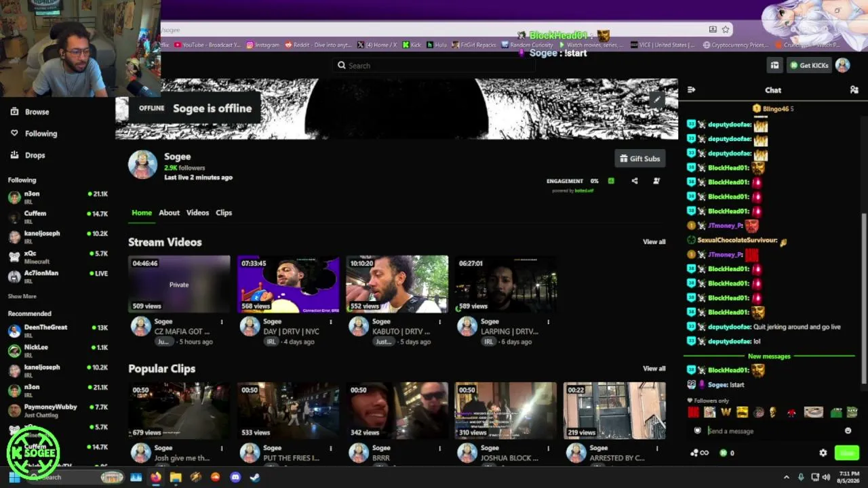Viewport: 868px width, 488px height.
Task: Open the Private 04:46:46 stream video thumbnail
Action: 179,284
